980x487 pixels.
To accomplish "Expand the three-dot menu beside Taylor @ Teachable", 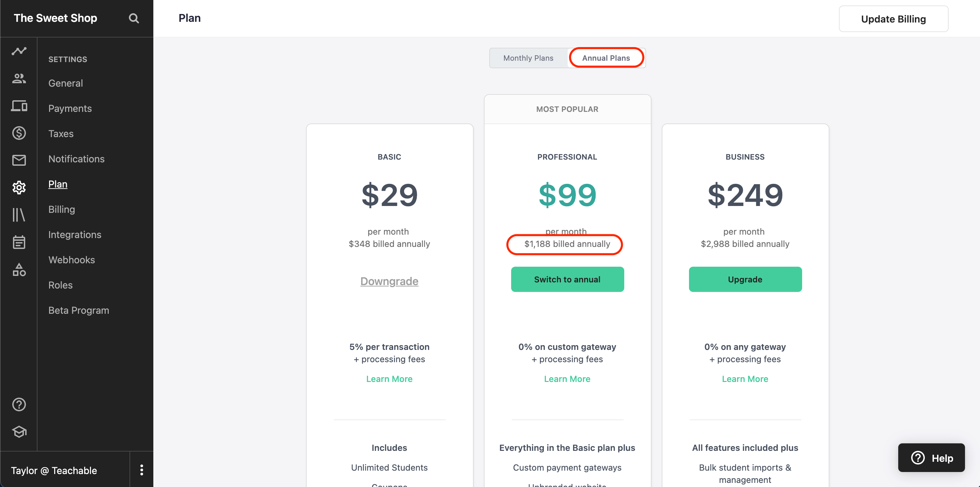I will coord(141,470).
